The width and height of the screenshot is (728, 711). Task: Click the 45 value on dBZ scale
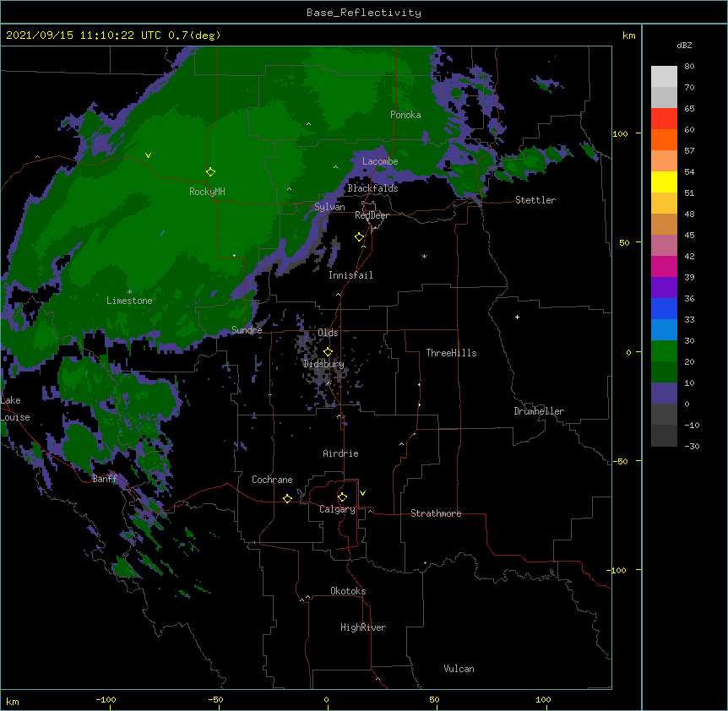pyautogui.click(x=689, y=235)
